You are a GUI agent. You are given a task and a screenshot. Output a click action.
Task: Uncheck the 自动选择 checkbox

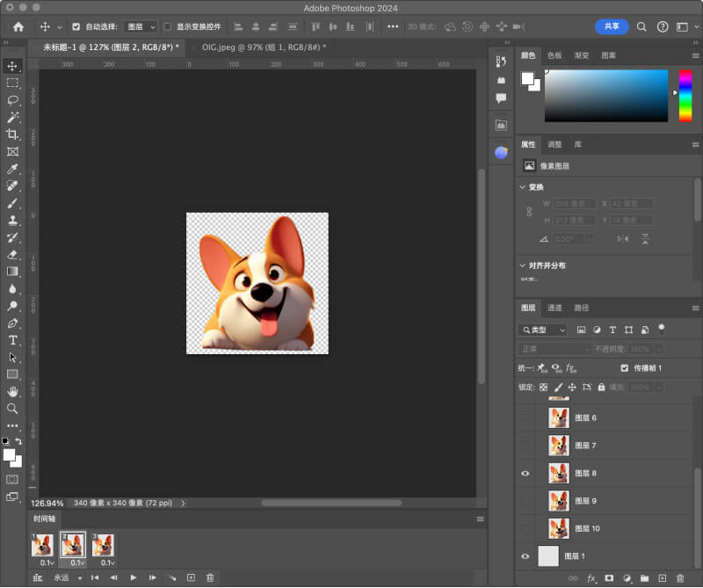76,27
